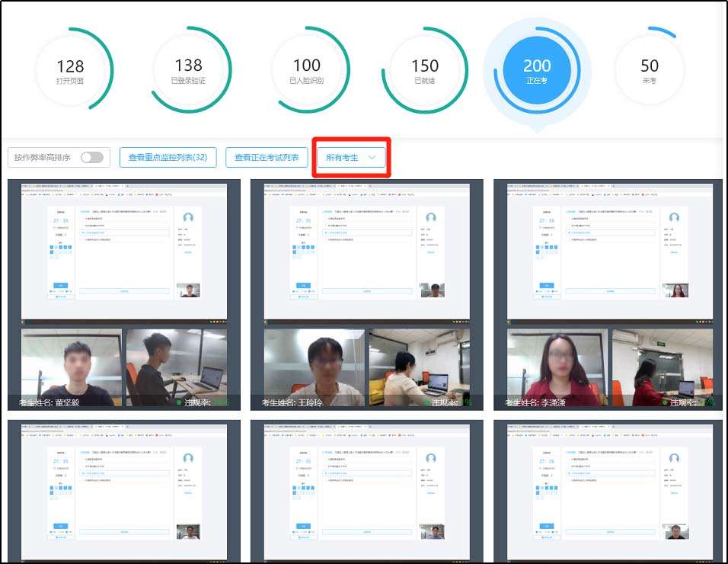Click the profile avatar icon in 王玲玲's shared screen
The height and width of the screenshot is (564, 728).
(431, 218)
